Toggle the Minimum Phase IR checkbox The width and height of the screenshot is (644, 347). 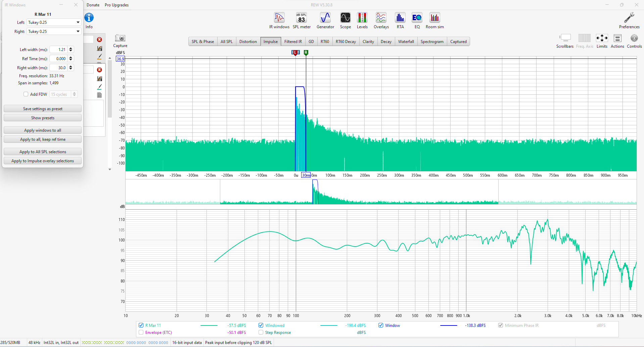(x=501, y=325)
